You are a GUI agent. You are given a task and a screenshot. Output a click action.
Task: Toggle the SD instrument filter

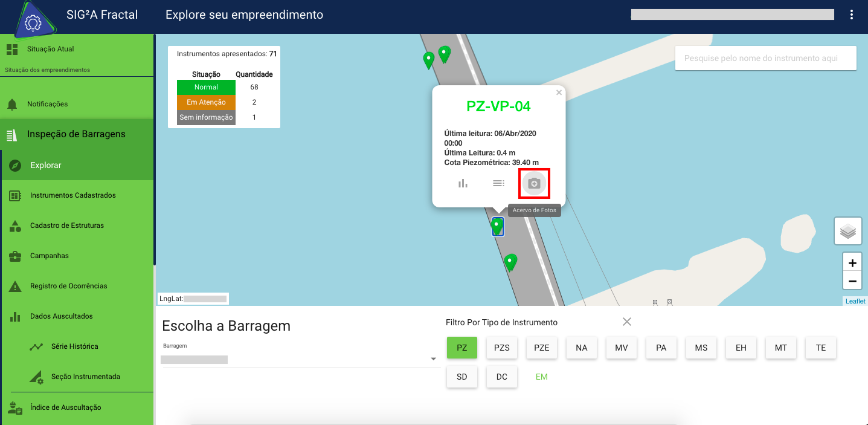tap(462, 377)
